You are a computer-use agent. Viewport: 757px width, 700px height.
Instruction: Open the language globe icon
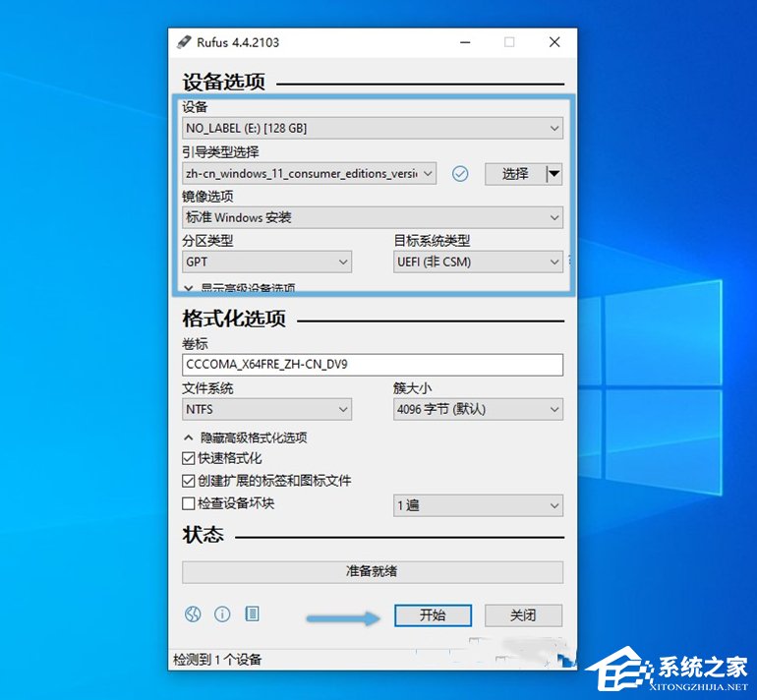pyautogui.click(x=193, y=614)
